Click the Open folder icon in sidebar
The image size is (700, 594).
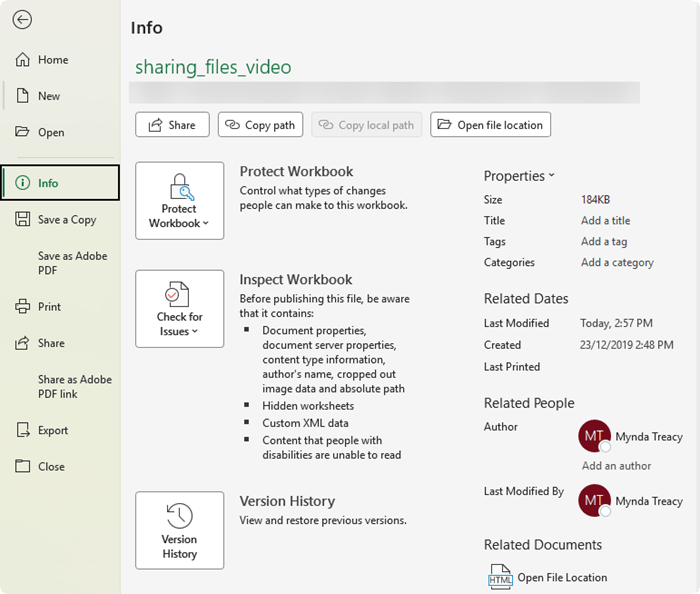22,132
